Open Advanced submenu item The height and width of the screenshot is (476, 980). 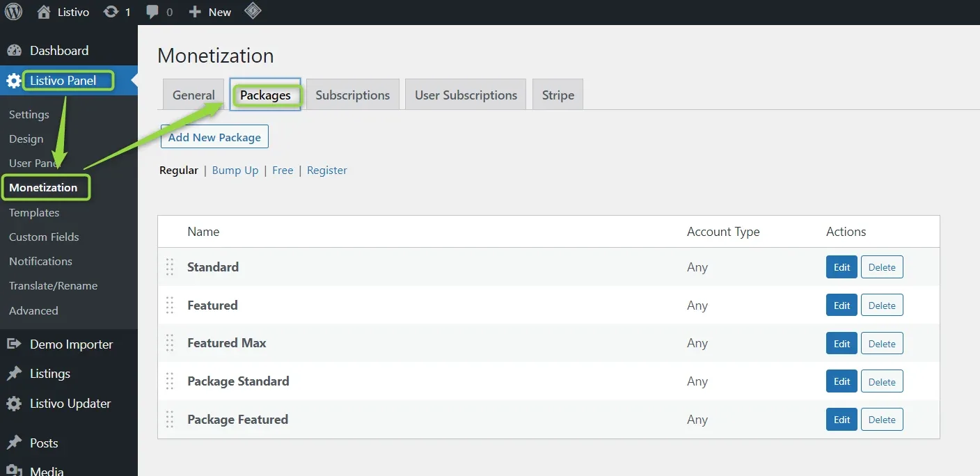pos(33,311)
